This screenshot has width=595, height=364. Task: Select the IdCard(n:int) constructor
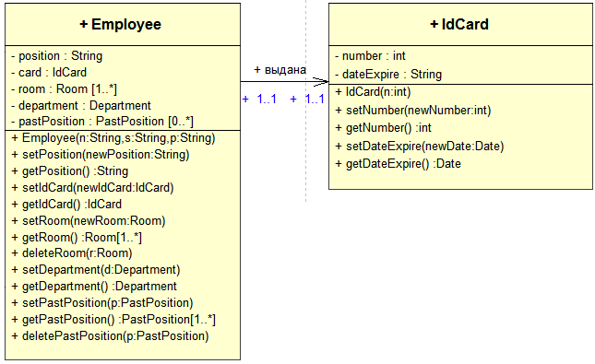pos(373,92)
